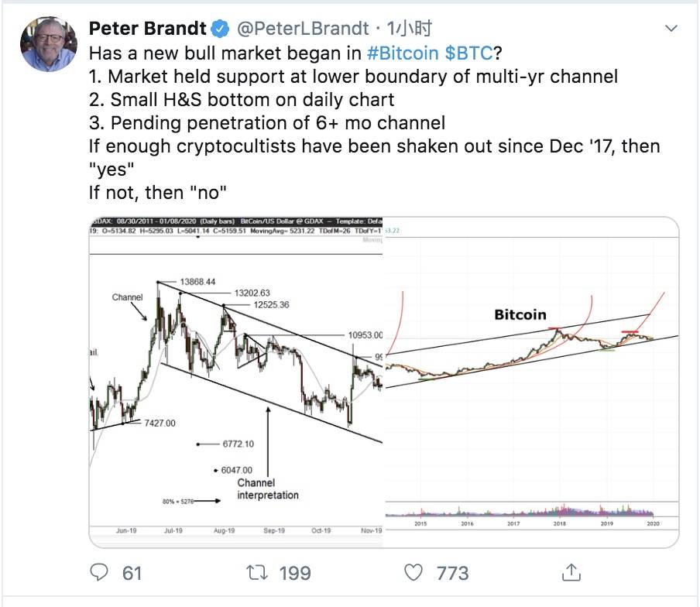Click the reply count 61
This screenshot has height=607, width=700.
pos(132,573)
